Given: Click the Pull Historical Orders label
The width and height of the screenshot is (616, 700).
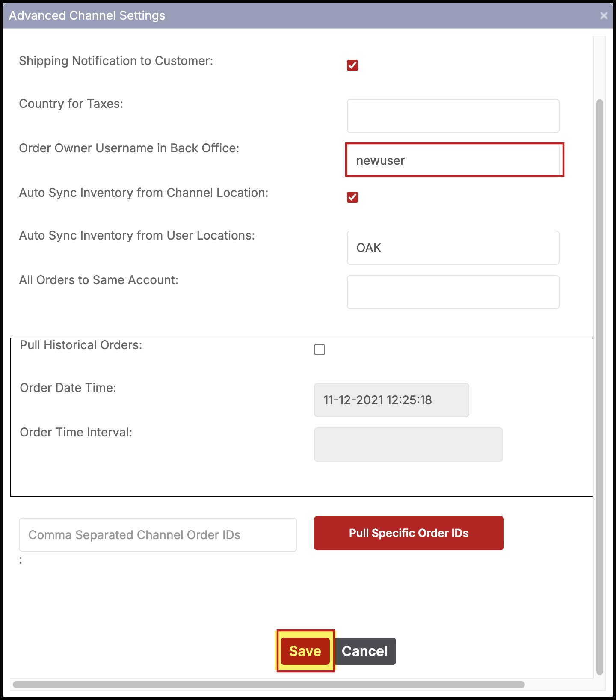Looking at the screenshot, I should coord(81,345).
